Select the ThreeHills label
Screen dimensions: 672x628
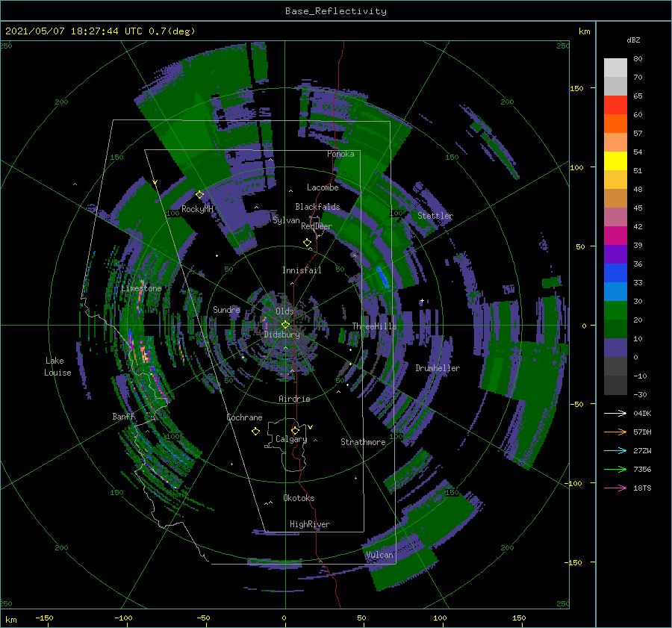pyautogui.click(x=375, y=326)
